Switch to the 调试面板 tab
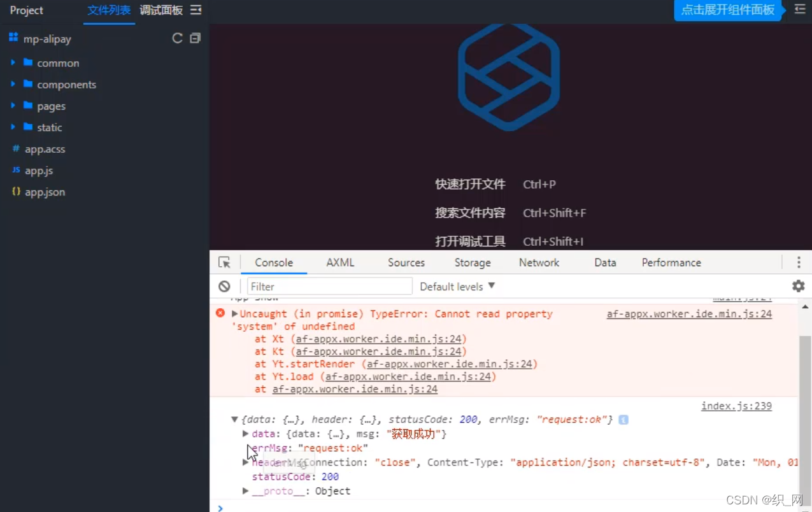The height and width of the screenshot is (512, 812). tap(161, 10)
